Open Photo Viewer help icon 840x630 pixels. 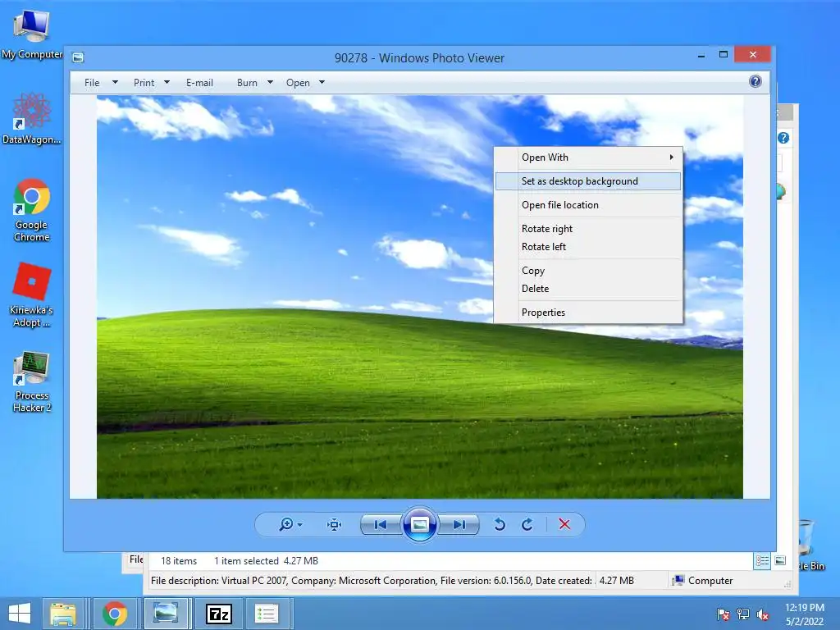coord(756,81)
